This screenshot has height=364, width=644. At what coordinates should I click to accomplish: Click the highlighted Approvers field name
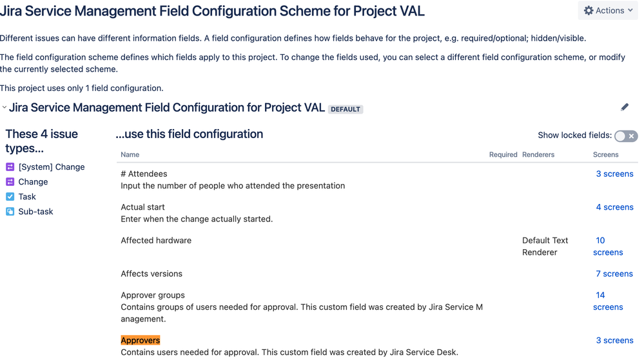point(141,341)
